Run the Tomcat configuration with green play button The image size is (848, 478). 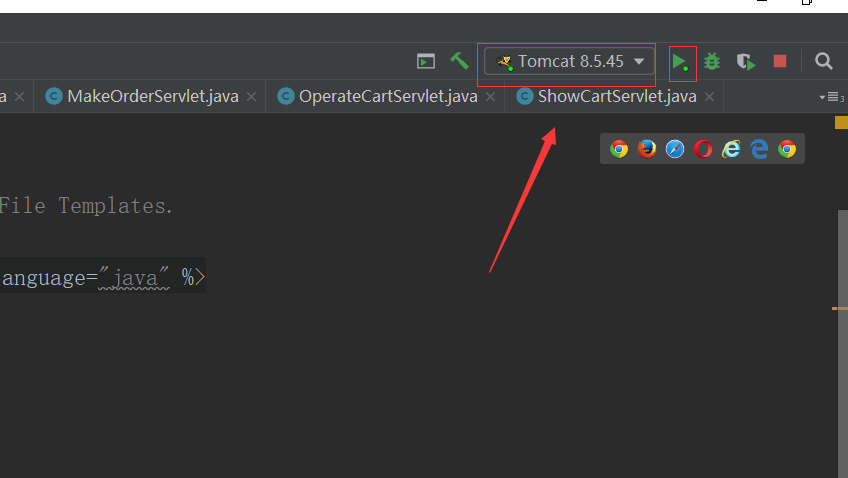(680, 62)
